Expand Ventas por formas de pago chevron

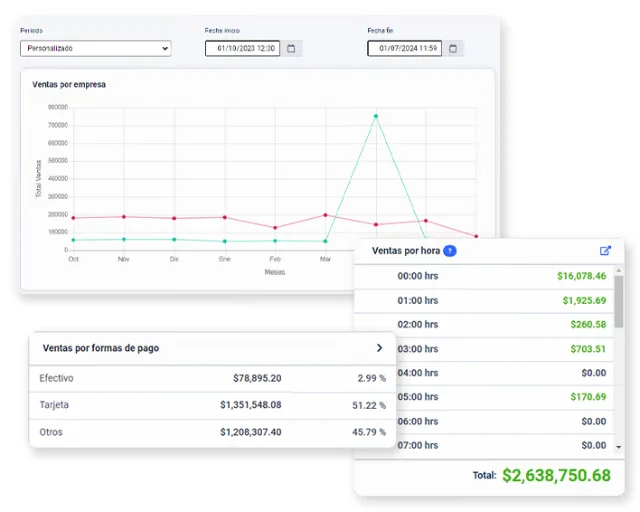379,348
